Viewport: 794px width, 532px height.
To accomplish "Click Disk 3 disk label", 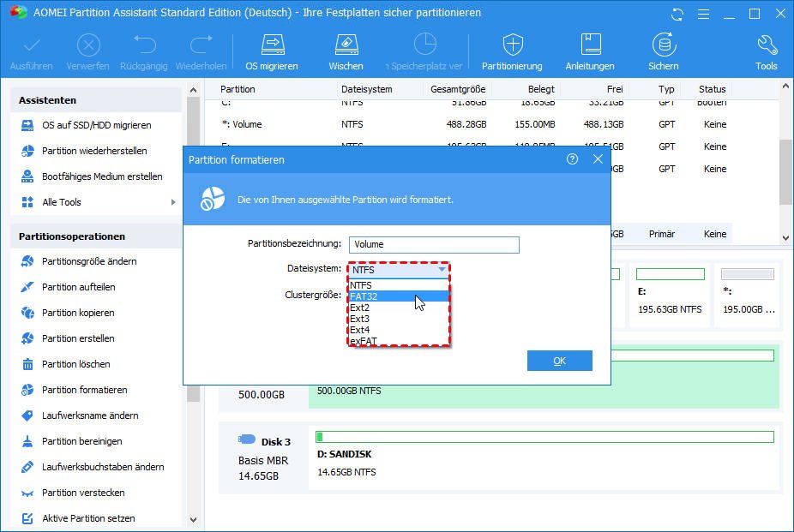I will 276,442.
